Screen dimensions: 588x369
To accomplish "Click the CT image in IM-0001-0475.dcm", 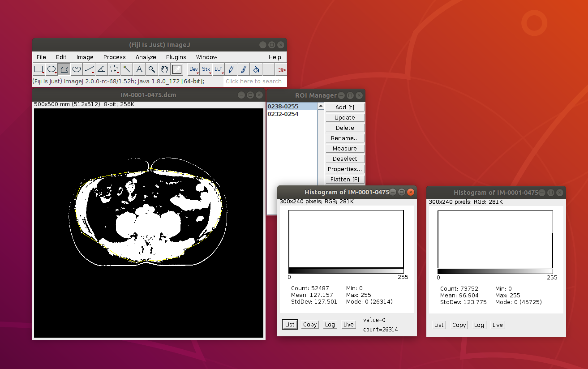I will click(x=149, y=223).
